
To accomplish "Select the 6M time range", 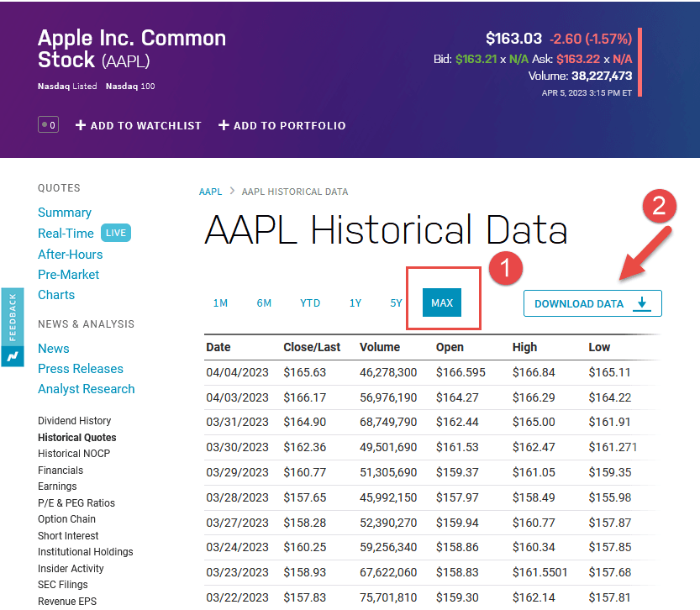I will 264,303.
